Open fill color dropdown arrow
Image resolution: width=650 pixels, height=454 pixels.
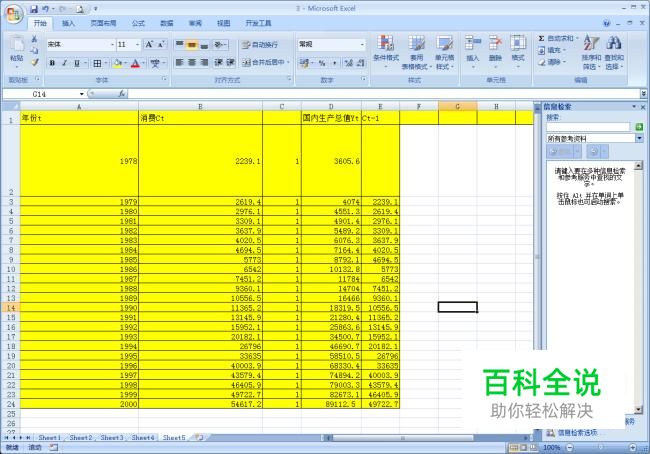pos(126,63)
